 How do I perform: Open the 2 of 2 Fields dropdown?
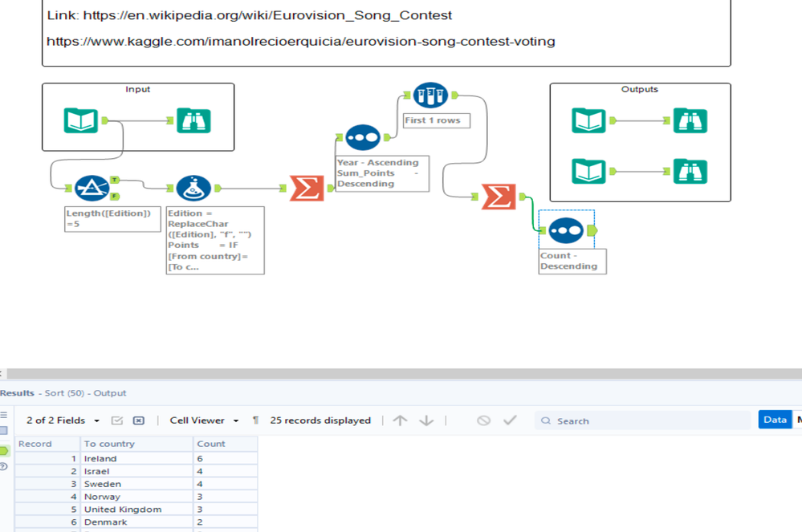click(63, 420)
